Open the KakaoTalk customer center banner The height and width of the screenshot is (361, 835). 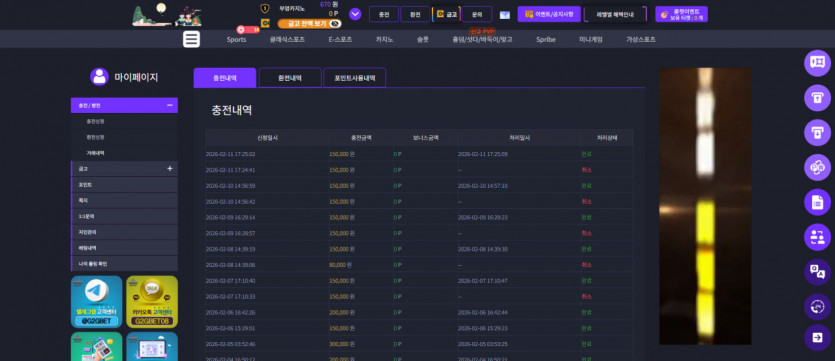coord(152,301)
